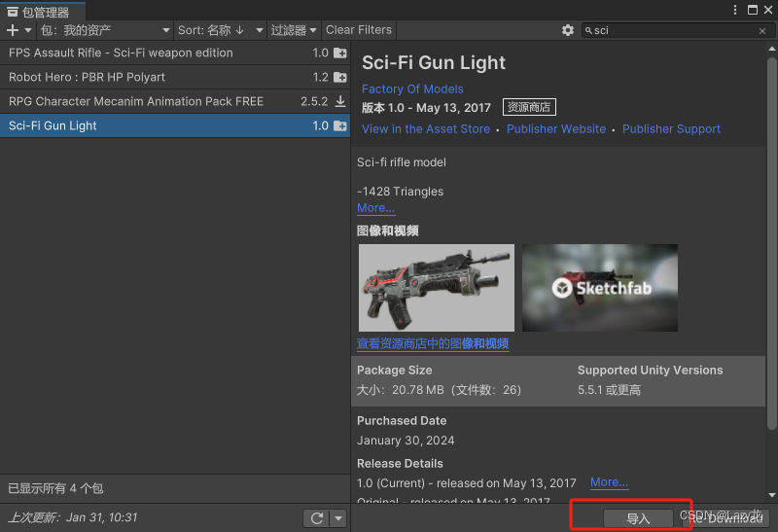Open the add package dropdown arrow
778x532 pixels.
(x=28, y=30)
